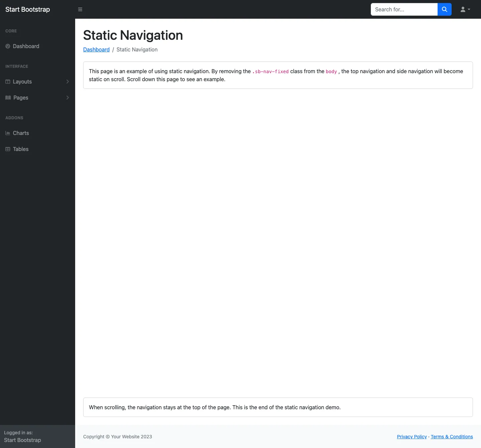Select Pages in the sidebar
The image size is (481, 448).
click(x=37, y=98)
